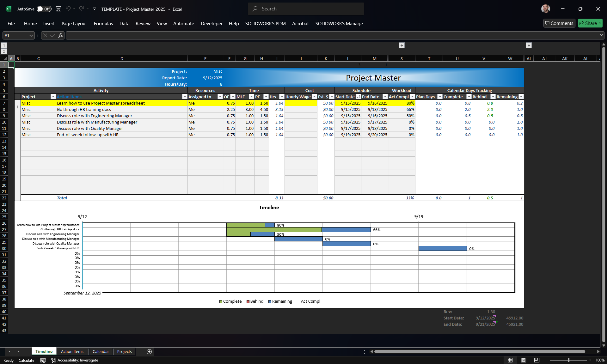This screenshot has height=364, width=607.
Task: Click the New sheet plus icon
Action: click(x=149, y=352)
